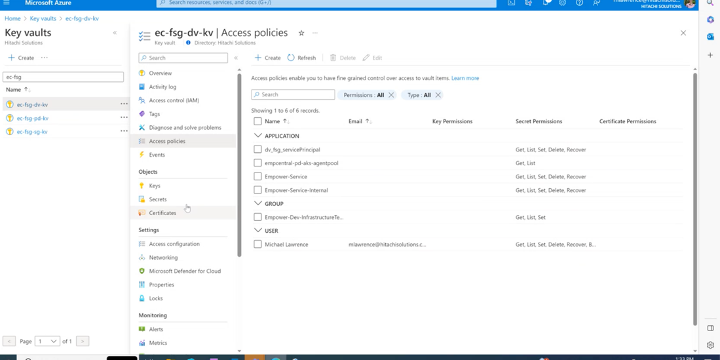
Task: Focus the key vaults filter field ec-fsg
Action: (x=63, y=77)
